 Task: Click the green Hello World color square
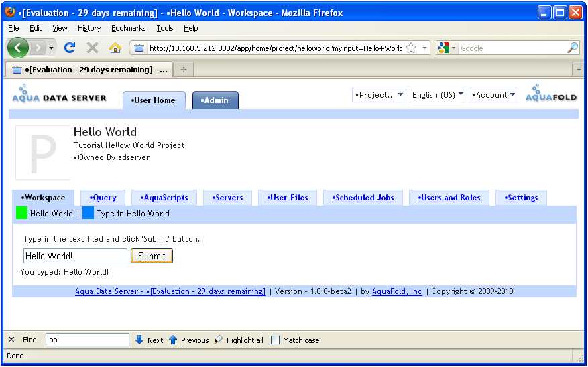[x=21, y=213]
